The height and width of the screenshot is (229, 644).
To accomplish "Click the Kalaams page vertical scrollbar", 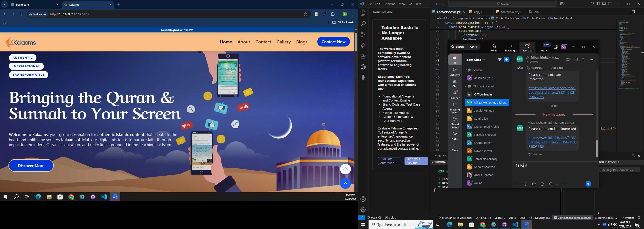I will [x=356, y=42].
